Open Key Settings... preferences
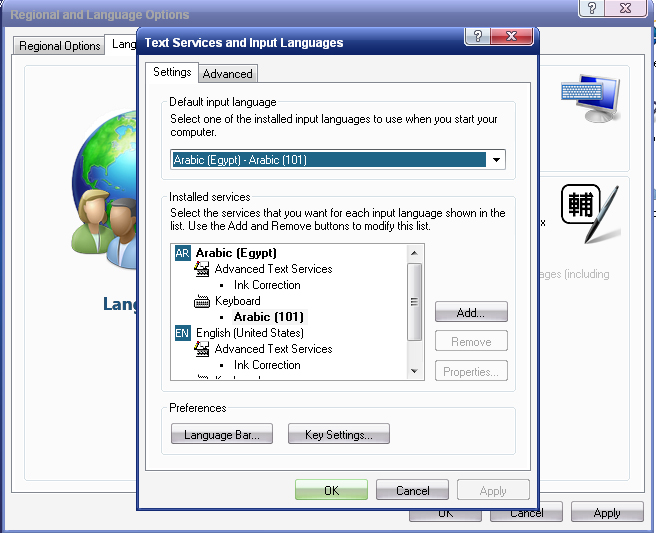 tap(338, 434)
